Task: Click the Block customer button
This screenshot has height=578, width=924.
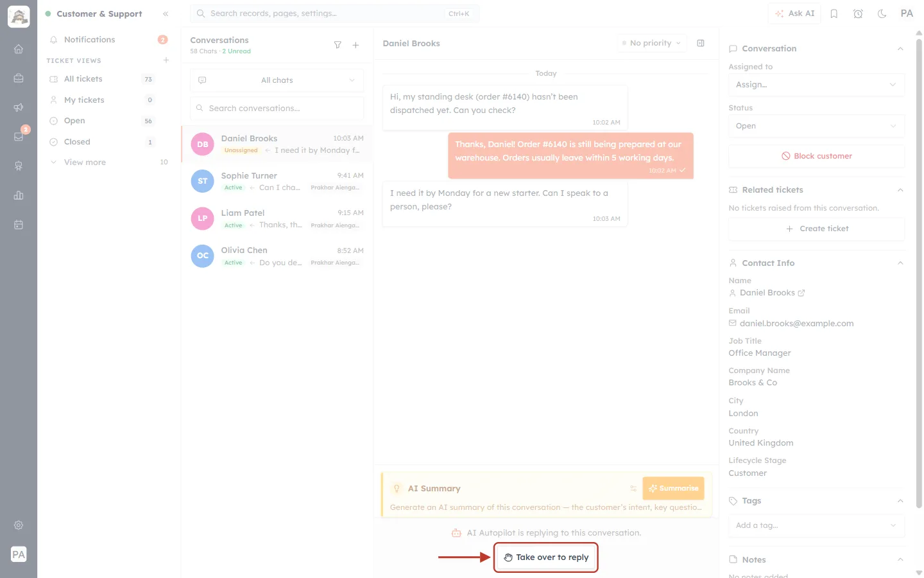Action: click(816, 156)
